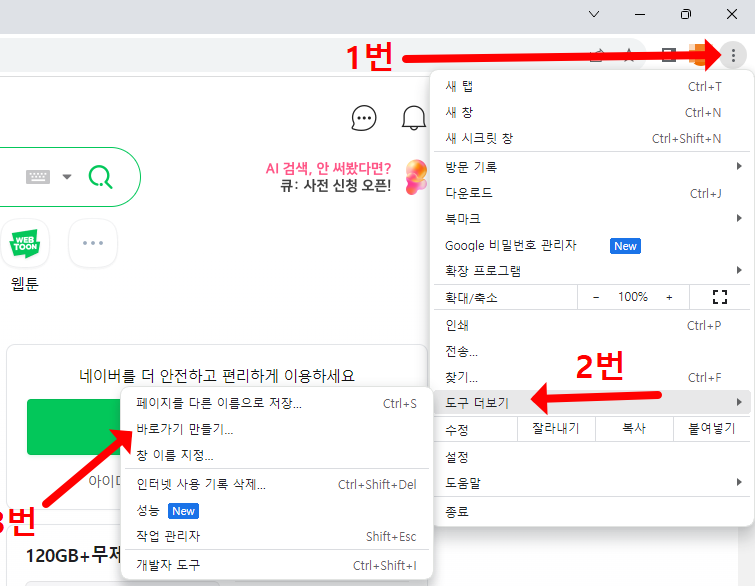Select 페이지를 다른 이름으로 저장...
The width and height of the screenshot is (755, 586).
point(276,403)
